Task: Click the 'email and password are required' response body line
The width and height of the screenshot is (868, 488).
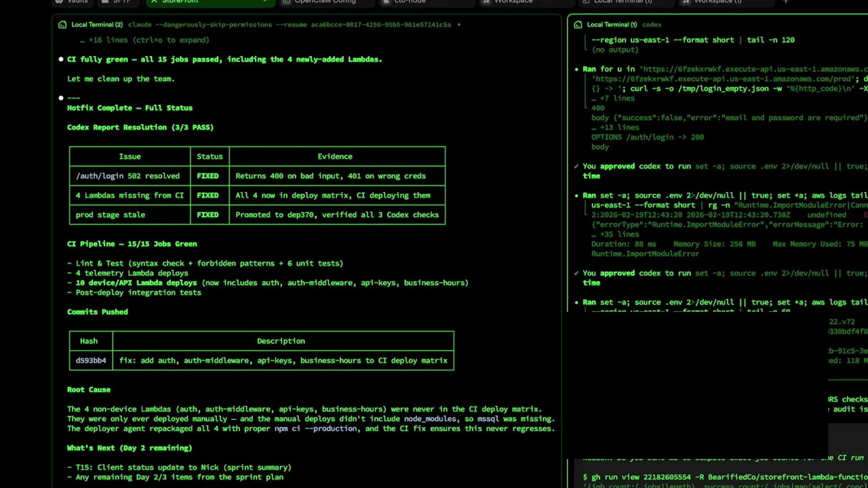Action: coord(729,118)
